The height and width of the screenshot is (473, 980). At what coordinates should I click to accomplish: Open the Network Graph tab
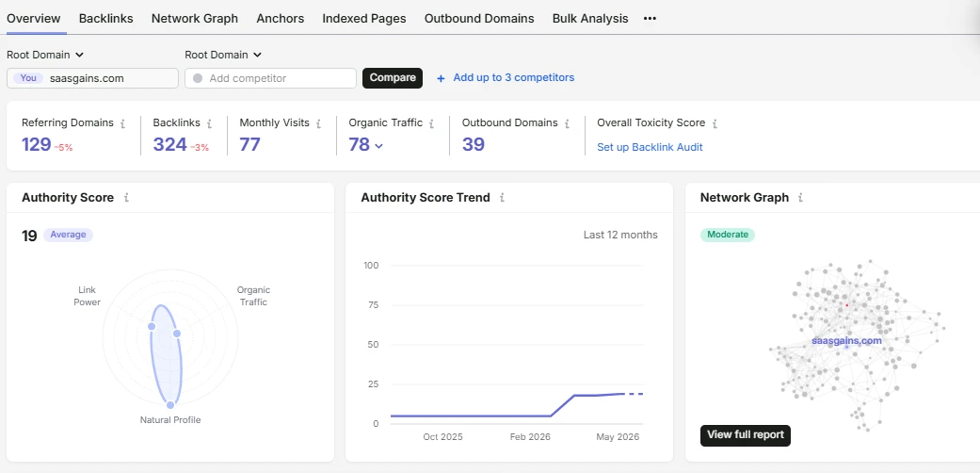[x=194, y=18]
